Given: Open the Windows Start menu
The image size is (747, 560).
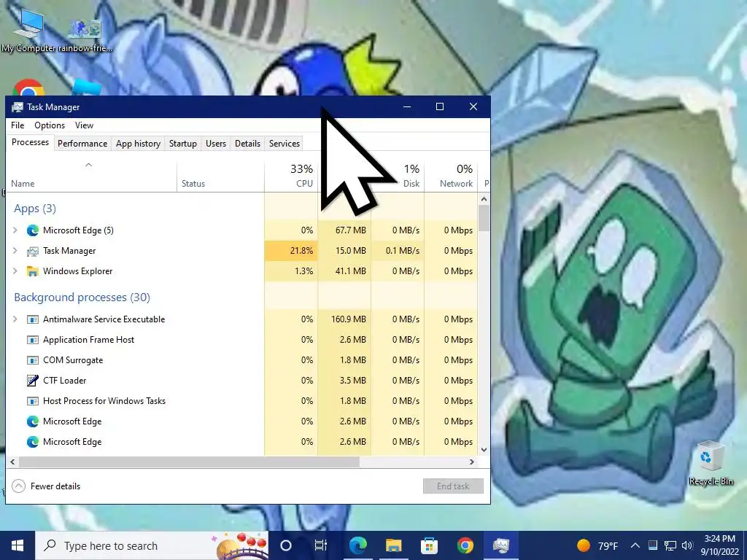Looking at the screenshot, I should pyautogui.click(x=18, y=545).
